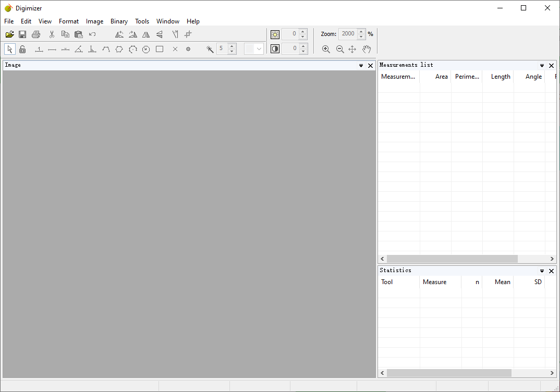Screen dimensions: 560x392
Task: Open the View menu
Action: pos(45,21)
